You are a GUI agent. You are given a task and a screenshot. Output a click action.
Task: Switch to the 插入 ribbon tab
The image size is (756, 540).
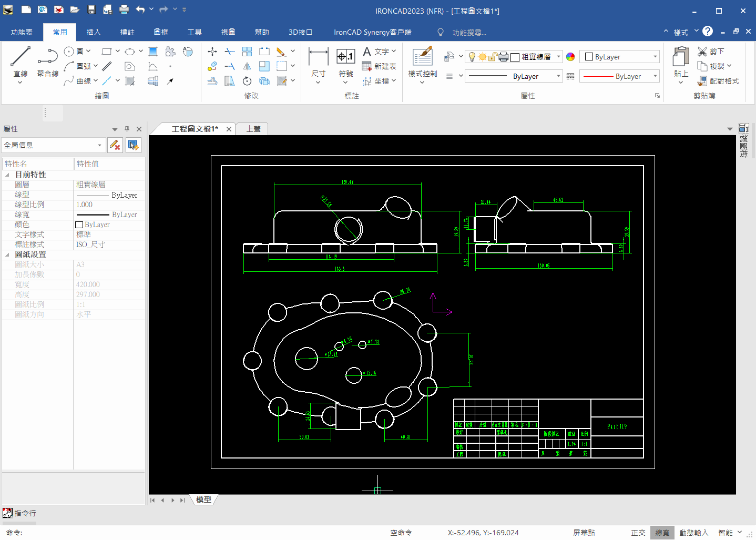[94, 32]
